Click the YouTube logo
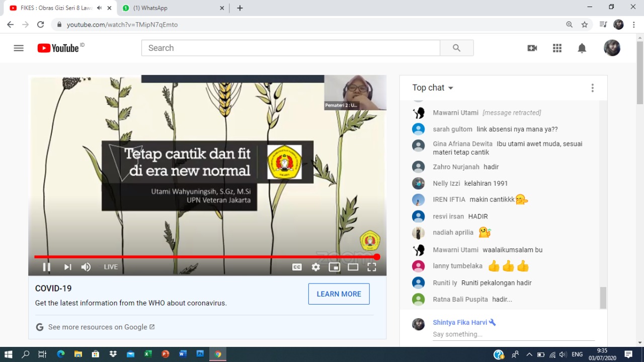644x362 pixels. tap(58, 48)
